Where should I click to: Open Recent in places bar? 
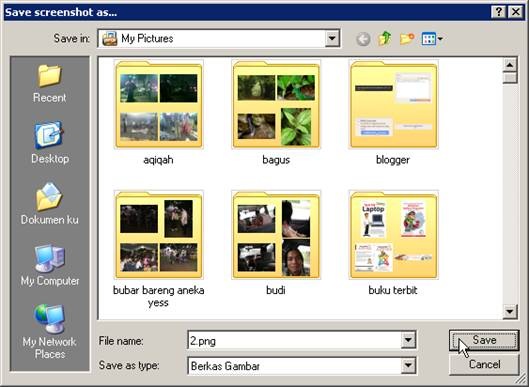tap(50, 83)
